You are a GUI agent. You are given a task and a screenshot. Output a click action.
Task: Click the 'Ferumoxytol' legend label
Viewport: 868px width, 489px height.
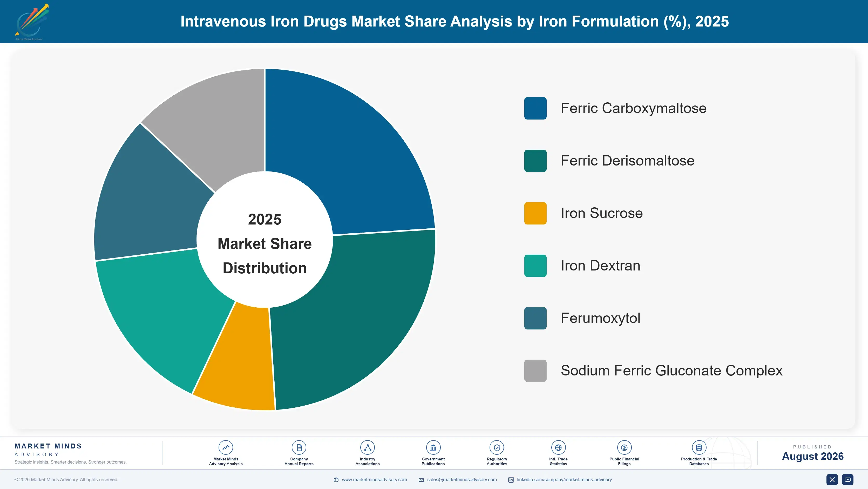point(600,318)
